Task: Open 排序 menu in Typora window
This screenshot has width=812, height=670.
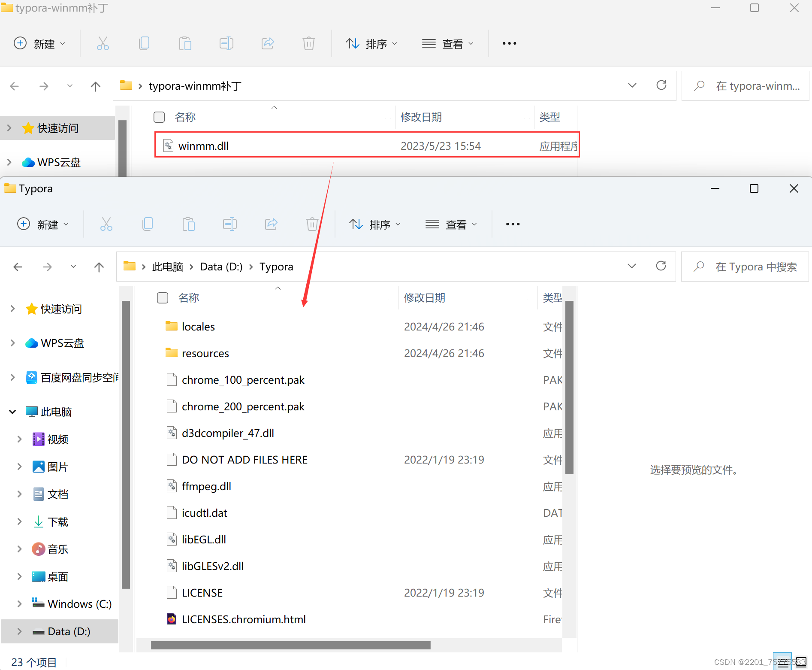Action: (375, 224)
